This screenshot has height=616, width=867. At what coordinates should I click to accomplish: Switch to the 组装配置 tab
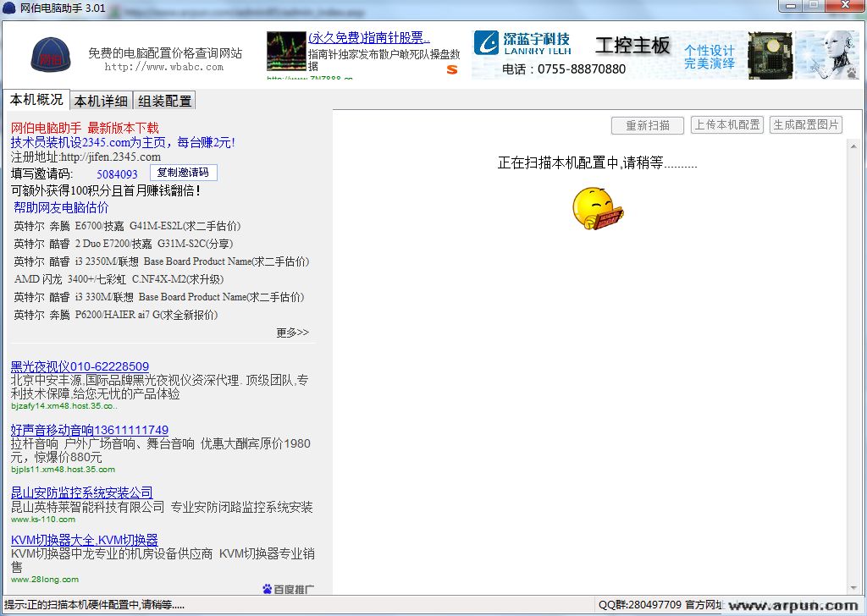[165, 101]
